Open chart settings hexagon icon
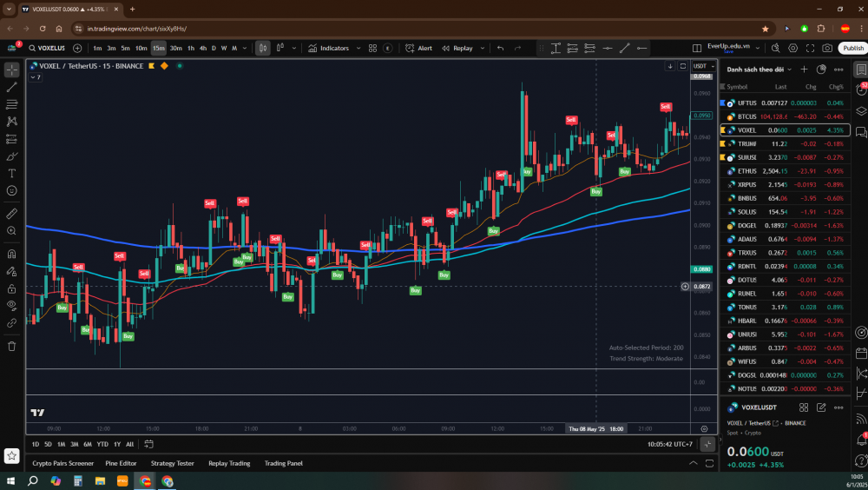Viewport: 868px width, 490px height. click(792, 49)
